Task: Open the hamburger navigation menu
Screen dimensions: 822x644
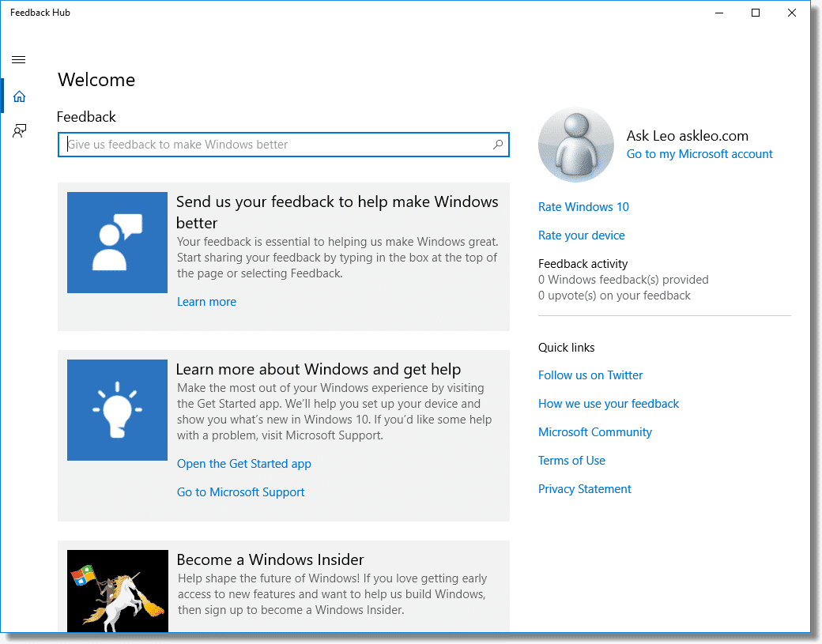Action: point(19,59)
